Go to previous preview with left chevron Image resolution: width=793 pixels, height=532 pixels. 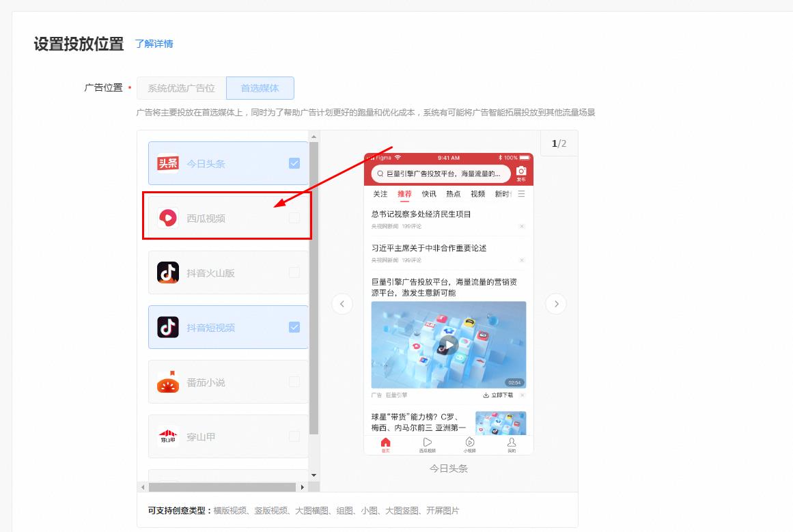tap(342, 304)
